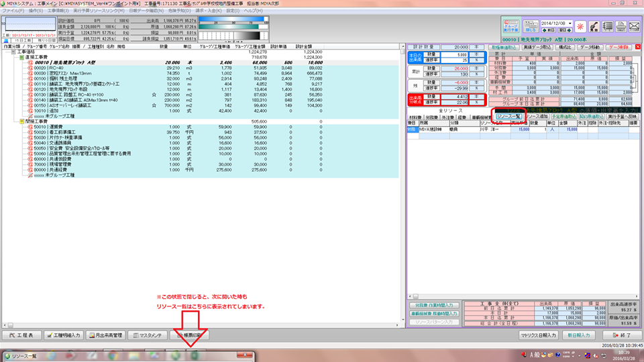Open the 操作(S) menu
The height and width of the screenshot is (362, 644).
(x=36, y=11)
